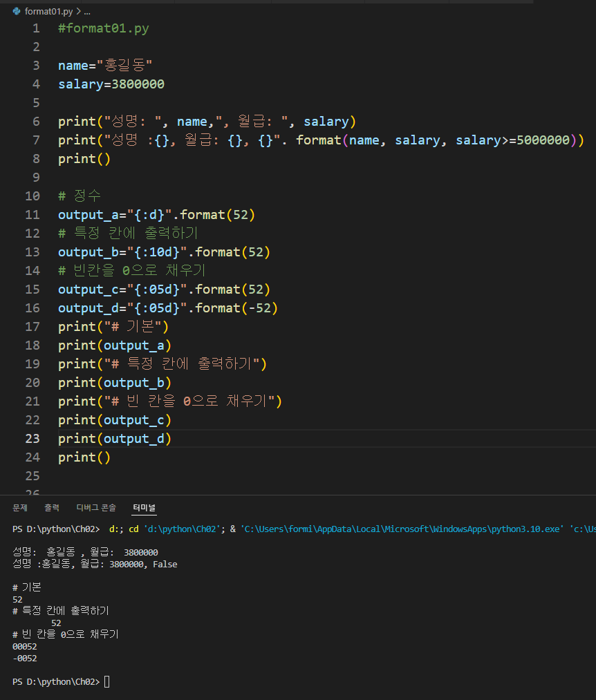The height and width of the screenshot is (700, 596).
Task: Switch to the 문제 panel tab
Action: (20, 508)
